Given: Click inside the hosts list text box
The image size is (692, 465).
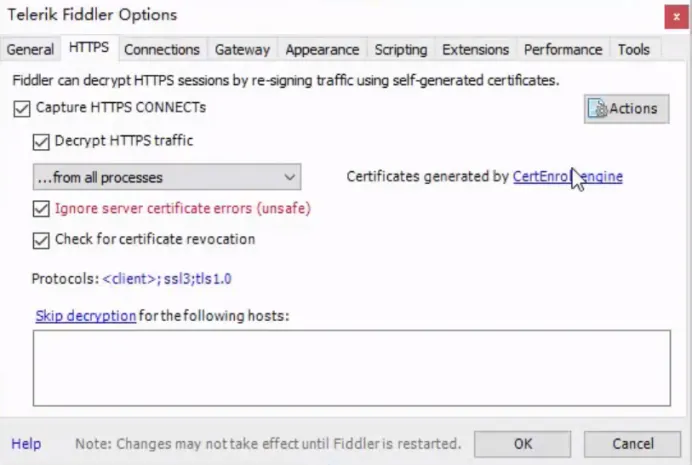Looking at the screenshot, I should pos(350,368).
